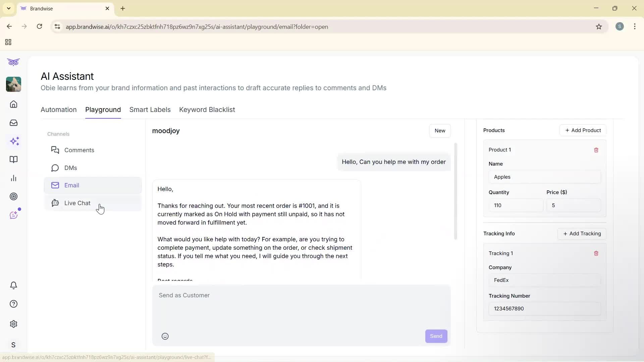Switch to the Smart Labels tab
Viewport: 644px width, 362px height.
pyautogui.click(x=150, y=110)
